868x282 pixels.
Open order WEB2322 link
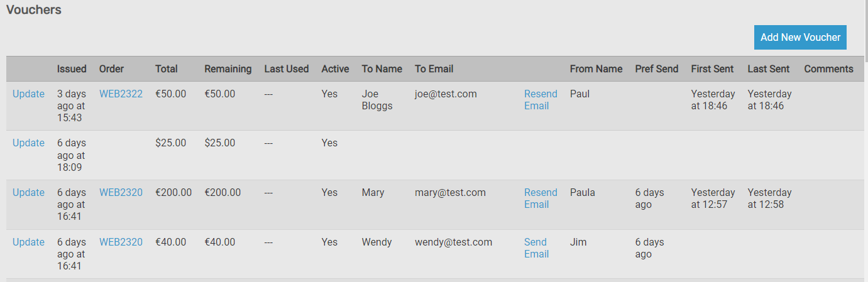[121, 94]
